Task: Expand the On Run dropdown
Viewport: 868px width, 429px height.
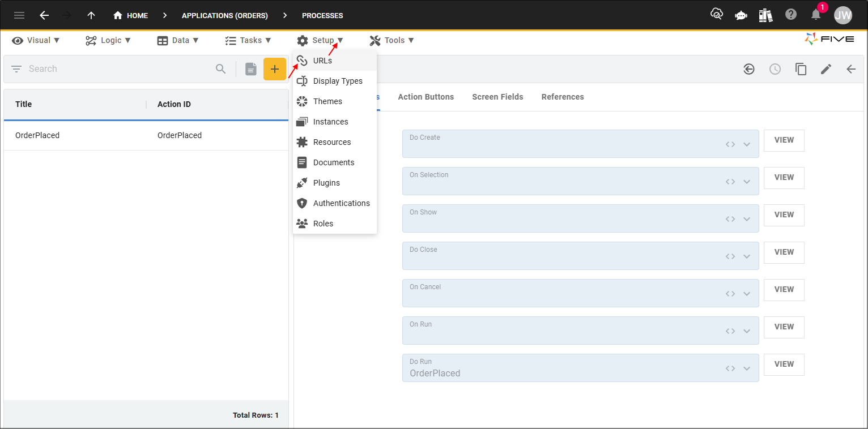Action: click(747, 331)
